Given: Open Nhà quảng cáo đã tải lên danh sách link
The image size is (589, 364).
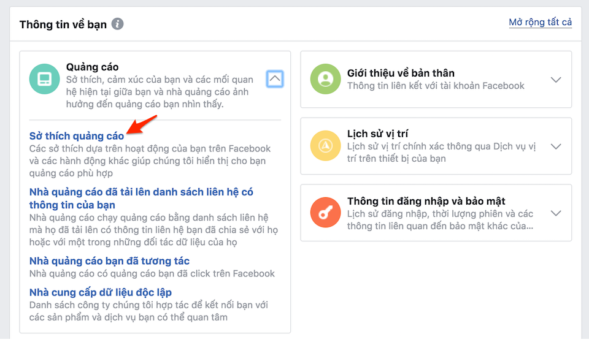Looking at the screenshot, I should click(141, 198).
